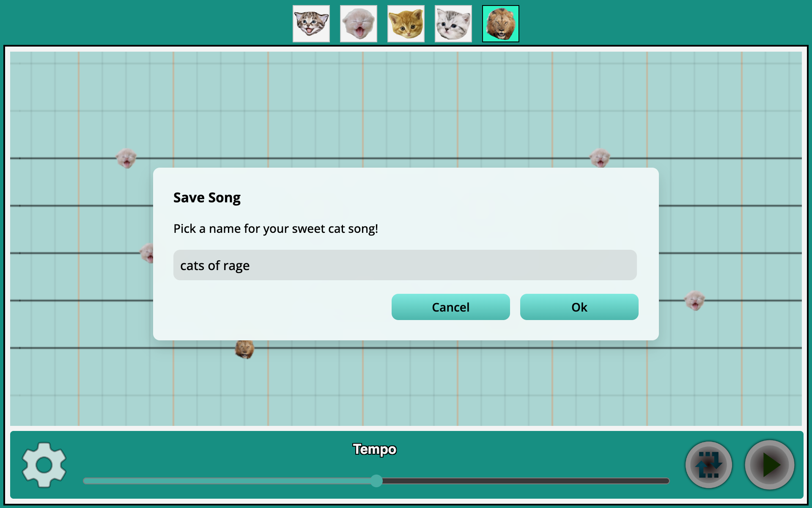The width and height of the screenshot is (812, 508).
Task: Choose the grey-white kitten sound icon
Action: [x=453, y=24]
